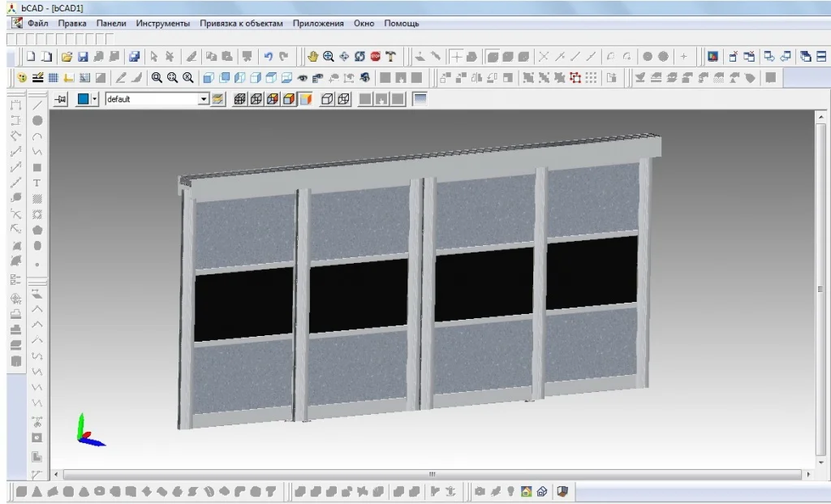This screenshot has height=504, width=831.
Task: Open the Панели menu
Action: pyautogui.click(x=111, y=24)
